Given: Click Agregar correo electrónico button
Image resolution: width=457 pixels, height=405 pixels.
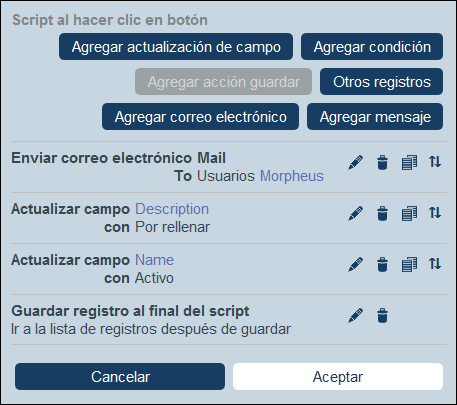Looking at the screenshot, I should (x=200, y=117).
